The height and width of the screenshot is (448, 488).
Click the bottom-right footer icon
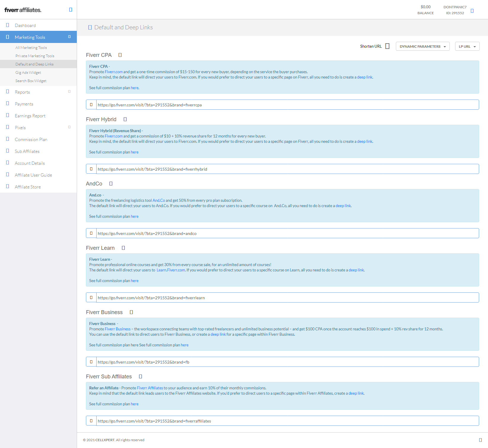pos(480,440)
